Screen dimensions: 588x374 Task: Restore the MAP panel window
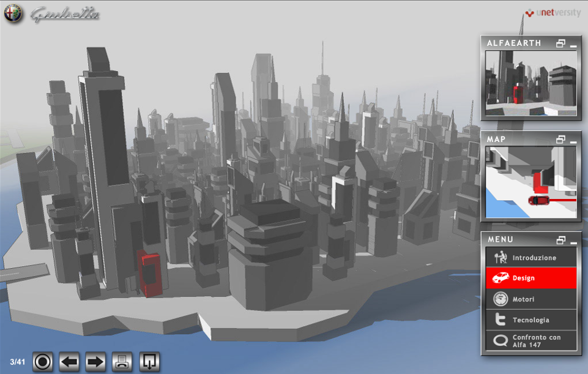point(560,140)
